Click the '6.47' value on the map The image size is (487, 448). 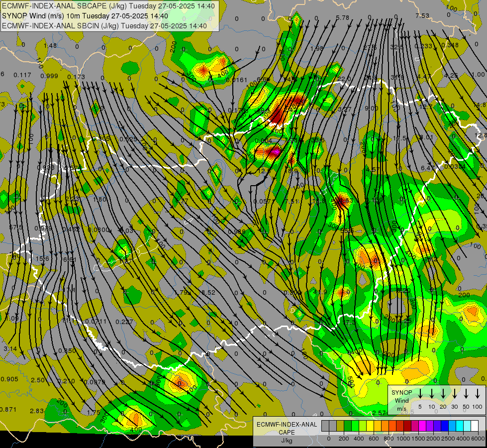pos(427,168)
